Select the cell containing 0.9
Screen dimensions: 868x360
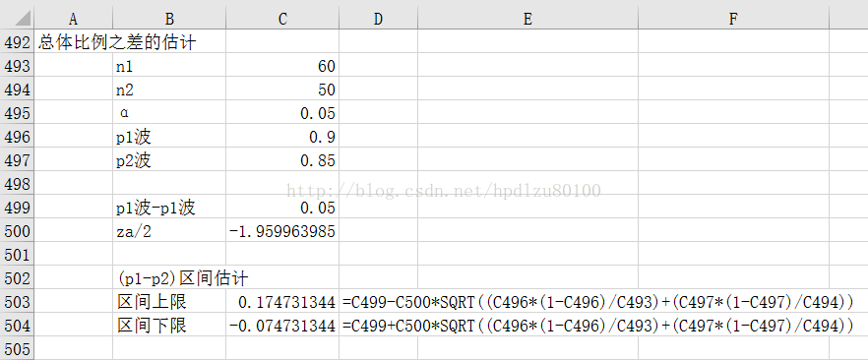point(282,137)
